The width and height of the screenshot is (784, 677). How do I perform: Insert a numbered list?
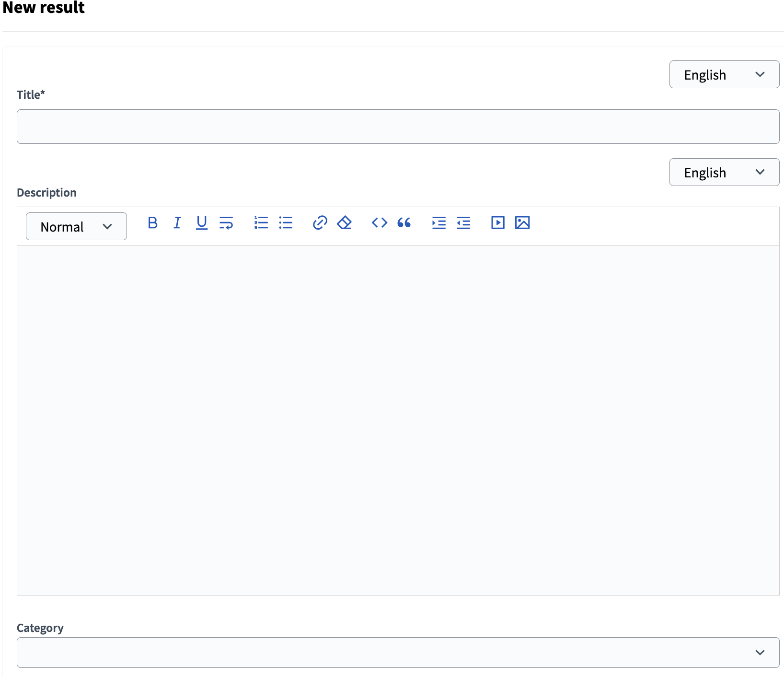click(x=261, y=223)
